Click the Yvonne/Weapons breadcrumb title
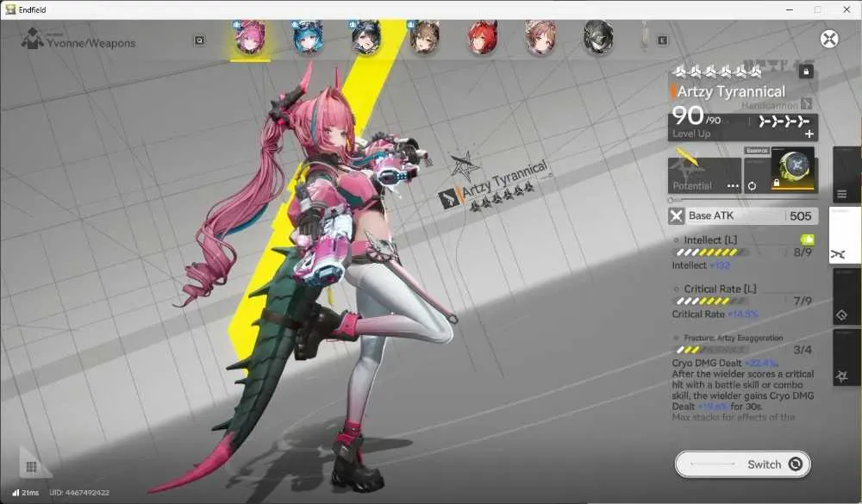 91,43
